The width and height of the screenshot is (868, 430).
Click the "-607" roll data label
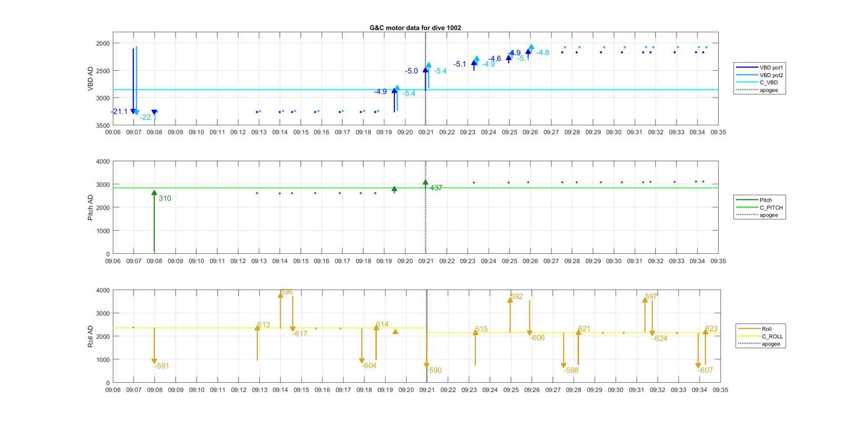coord(706,370)
